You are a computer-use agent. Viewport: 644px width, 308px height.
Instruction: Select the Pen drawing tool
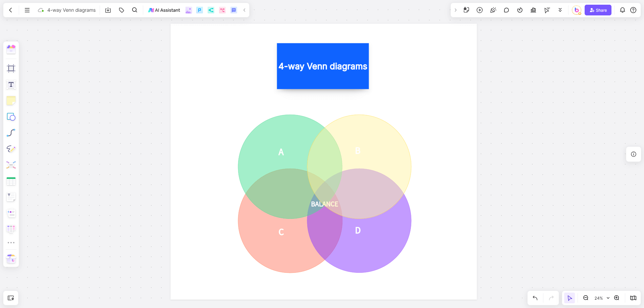pyautogui.click(x=11, y=149)
